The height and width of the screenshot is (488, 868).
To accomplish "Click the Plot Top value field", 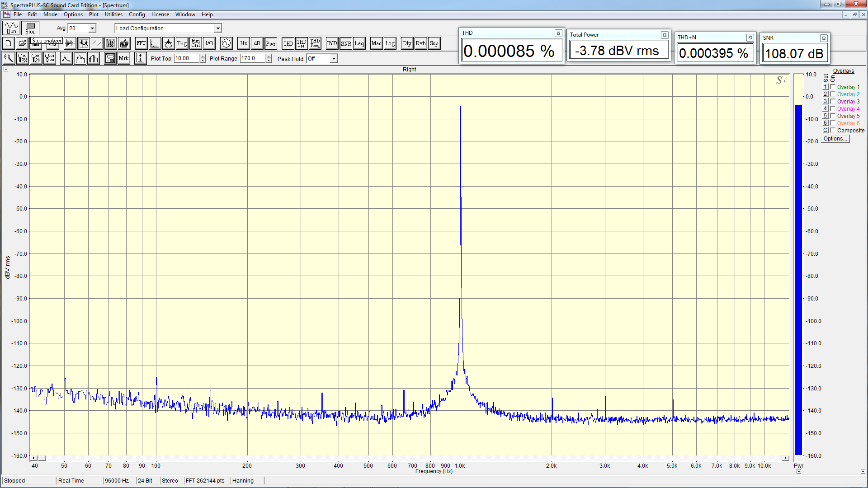I will [x=186, y=58].
